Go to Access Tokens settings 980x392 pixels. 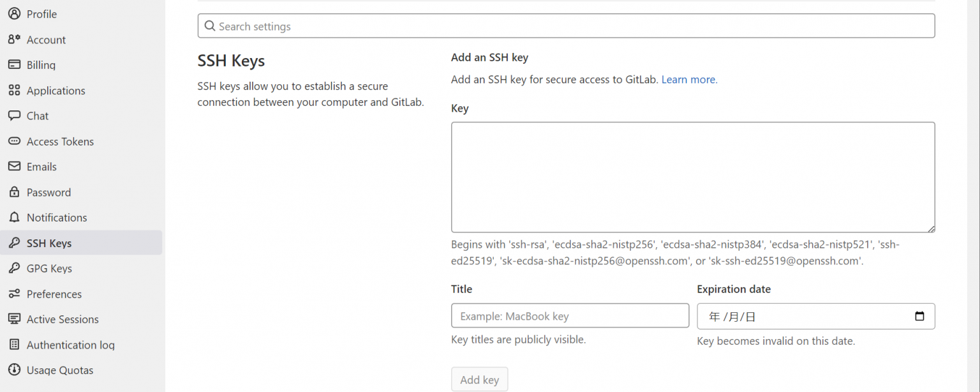[x=60, y=142]
